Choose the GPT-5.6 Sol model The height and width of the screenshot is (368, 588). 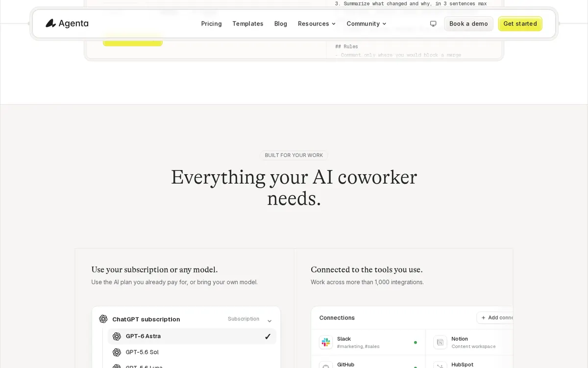pyautogui.click(x=192, y=352)
